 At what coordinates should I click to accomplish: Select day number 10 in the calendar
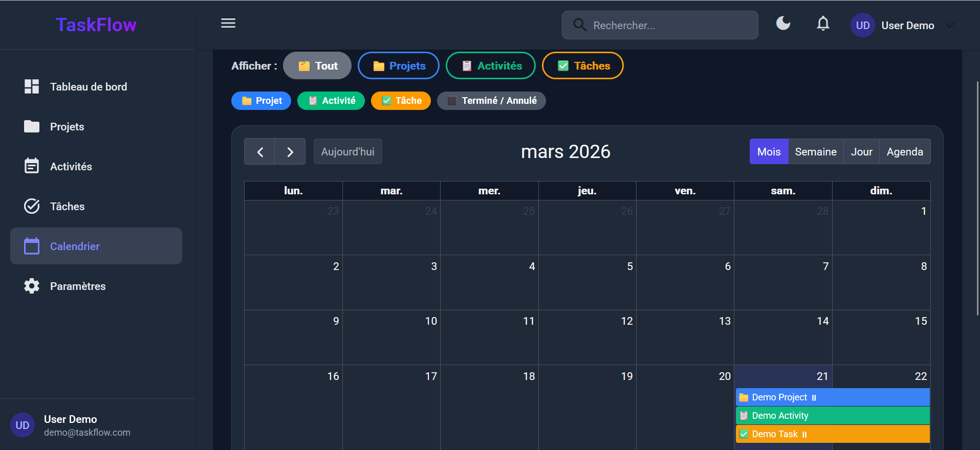431,321
